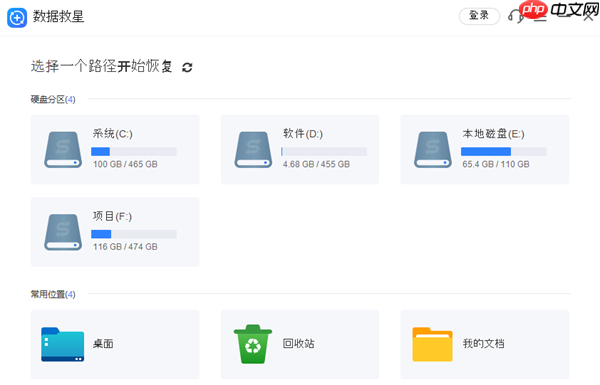Click the 65.4 GB / 110 GB text
This screenshot has height=385, width=600.
(496, 164)
